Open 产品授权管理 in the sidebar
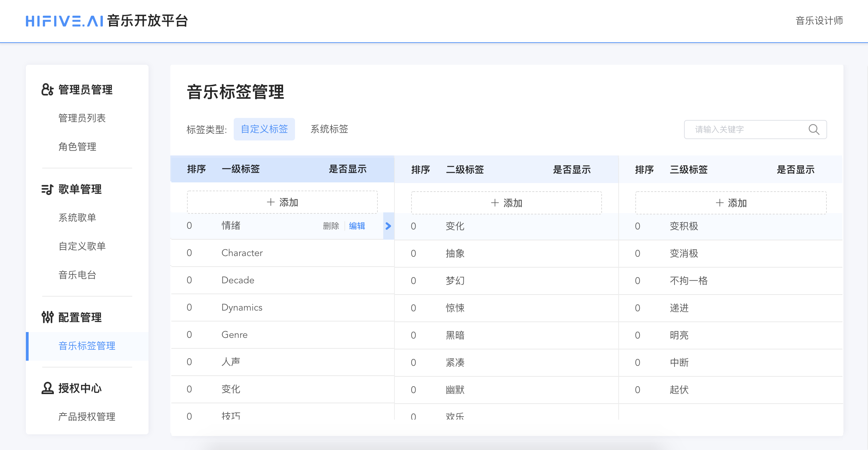The image size is (868, 450). (86, 417)
